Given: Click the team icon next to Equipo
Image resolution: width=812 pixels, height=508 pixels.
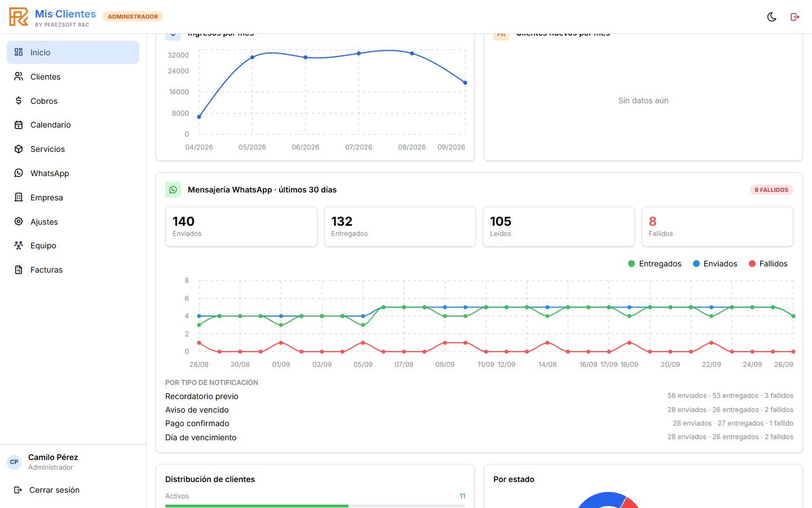Looking at the screenshot, I should point(19,246).
